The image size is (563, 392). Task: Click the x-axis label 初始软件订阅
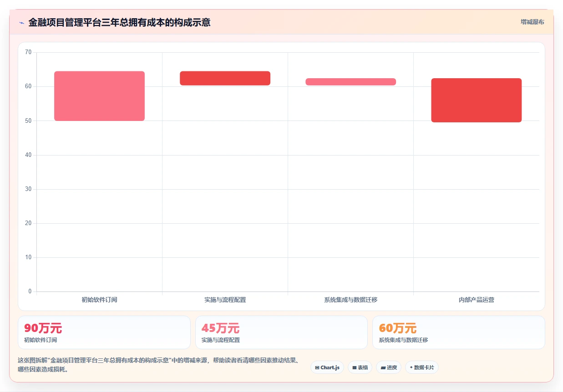tap(99, 300)
